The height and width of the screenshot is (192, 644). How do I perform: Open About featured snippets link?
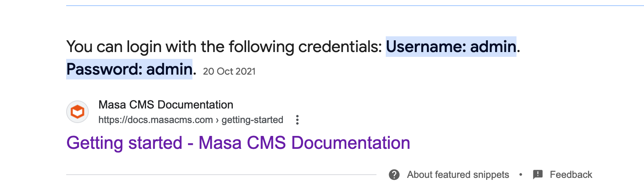(458, 175)
